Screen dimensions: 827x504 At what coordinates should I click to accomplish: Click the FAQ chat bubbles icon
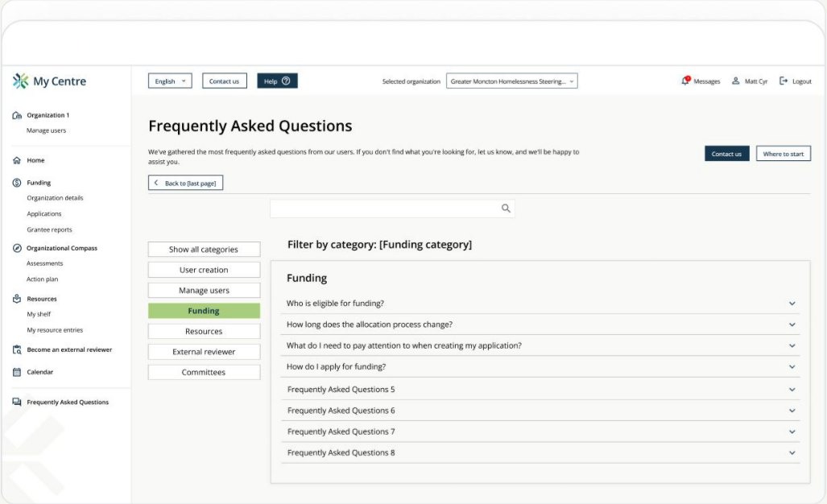click(x=17, y=403)
